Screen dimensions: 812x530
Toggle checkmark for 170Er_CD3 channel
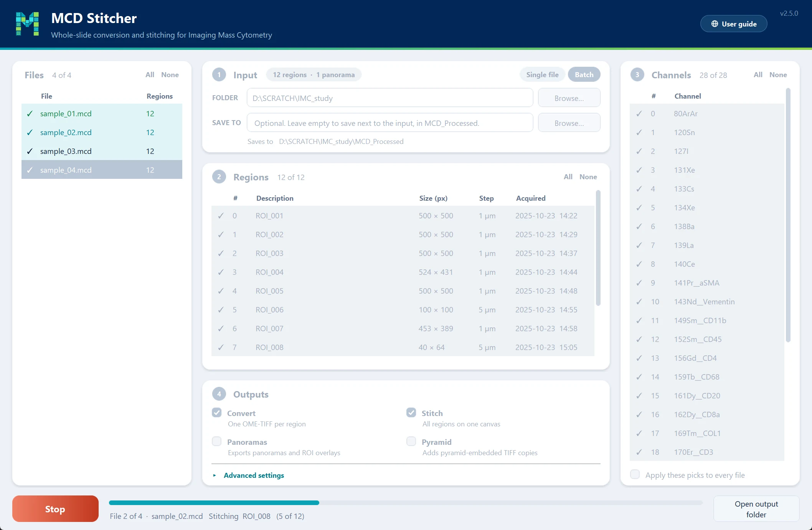[639, 452]
